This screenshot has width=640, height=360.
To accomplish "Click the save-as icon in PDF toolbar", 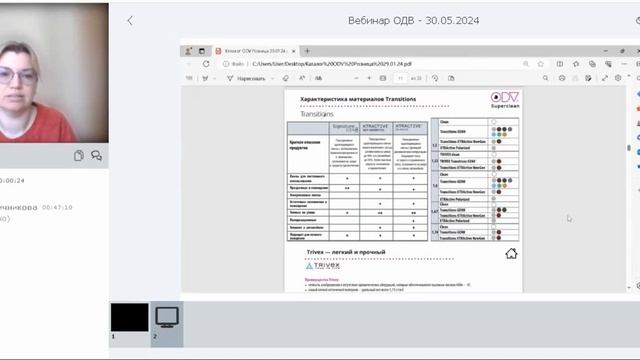I will coord(588,78).
